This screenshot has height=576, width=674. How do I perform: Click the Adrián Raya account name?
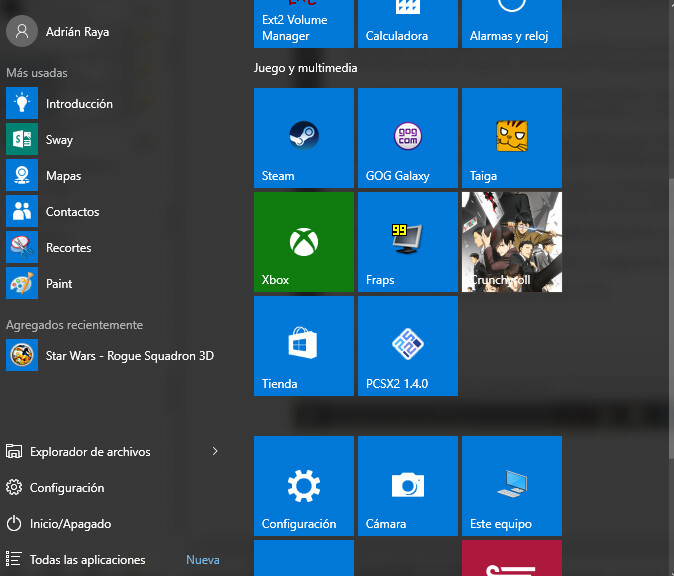point(77,32)
